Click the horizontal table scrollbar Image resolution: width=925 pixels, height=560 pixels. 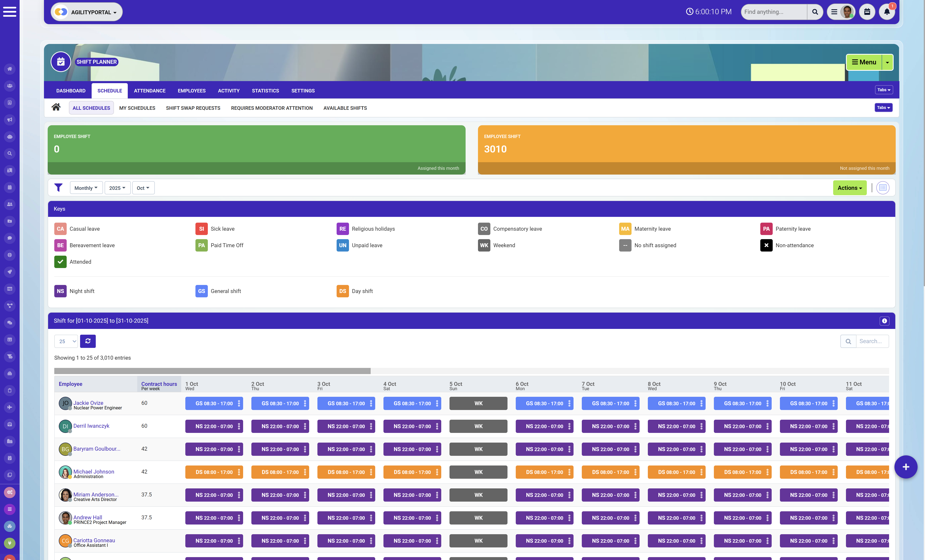(212, 371)
